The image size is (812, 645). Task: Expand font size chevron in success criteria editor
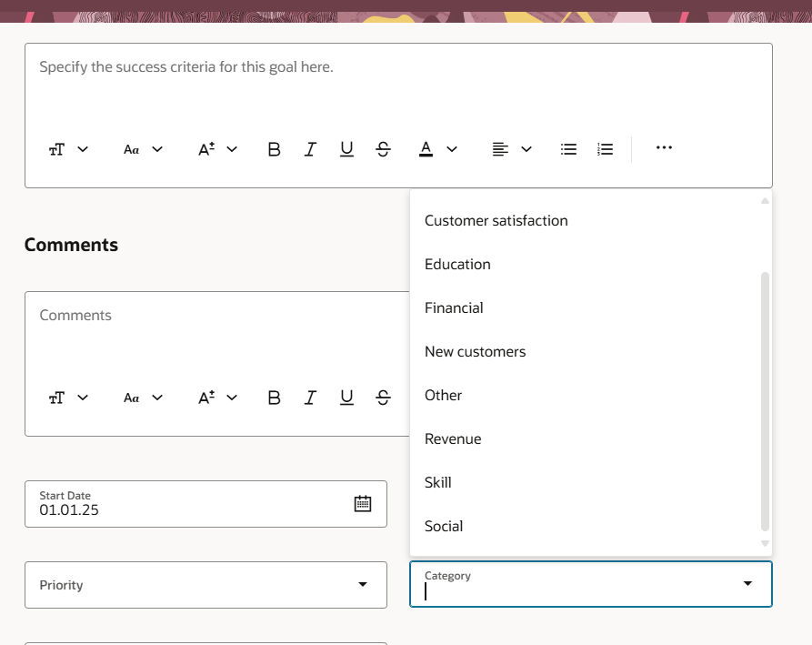232,149
